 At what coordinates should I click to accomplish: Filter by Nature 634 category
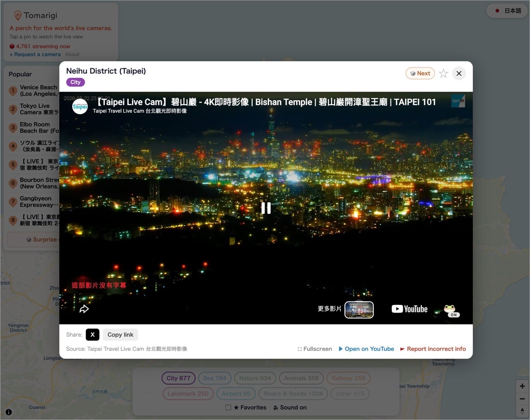pos(255,378)
